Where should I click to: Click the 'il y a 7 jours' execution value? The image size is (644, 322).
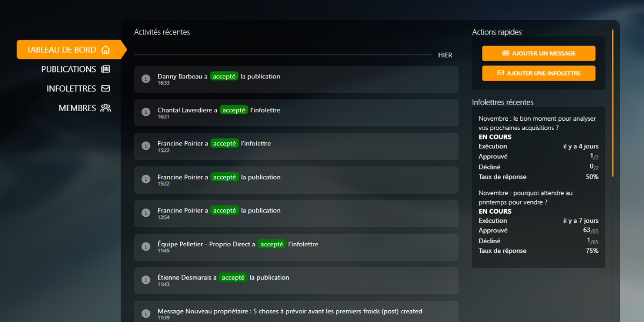click(x=581, y=221)
